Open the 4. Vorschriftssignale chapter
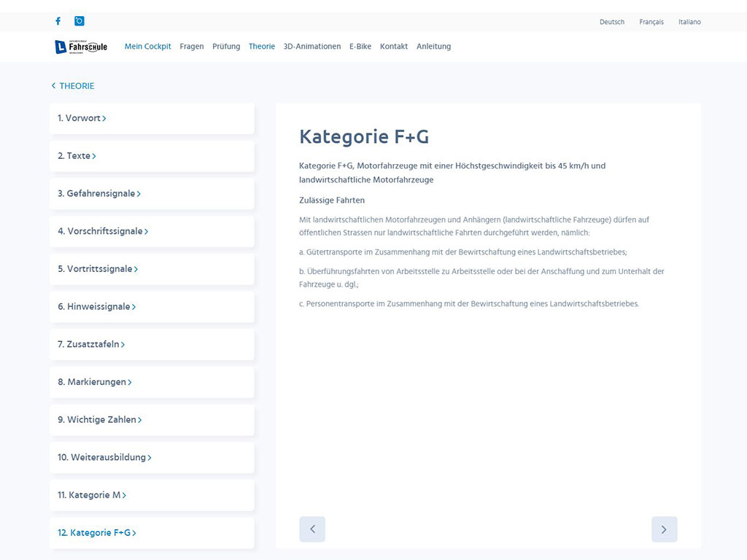Screen dimensions: 747x560 coord(103,231)
